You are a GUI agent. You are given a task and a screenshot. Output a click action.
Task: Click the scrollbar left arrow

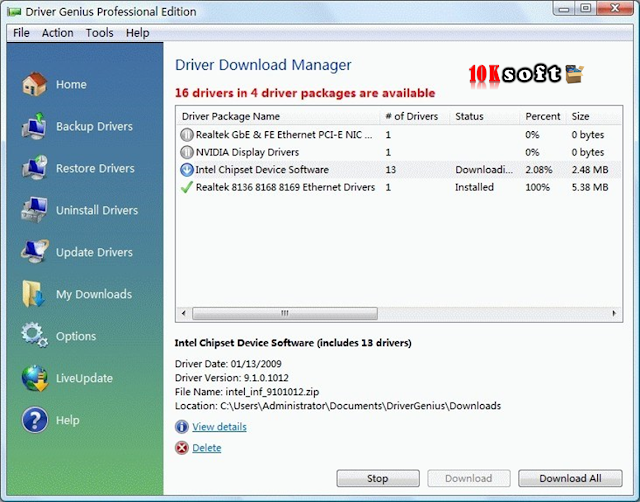point(184,313)
